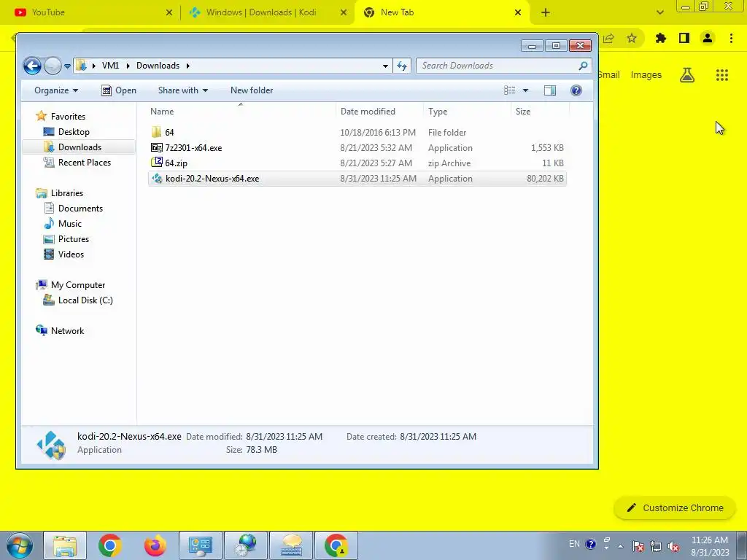Open the address bar history dropdown
Screen dimensions: 747x560
[x=385, y=66]
